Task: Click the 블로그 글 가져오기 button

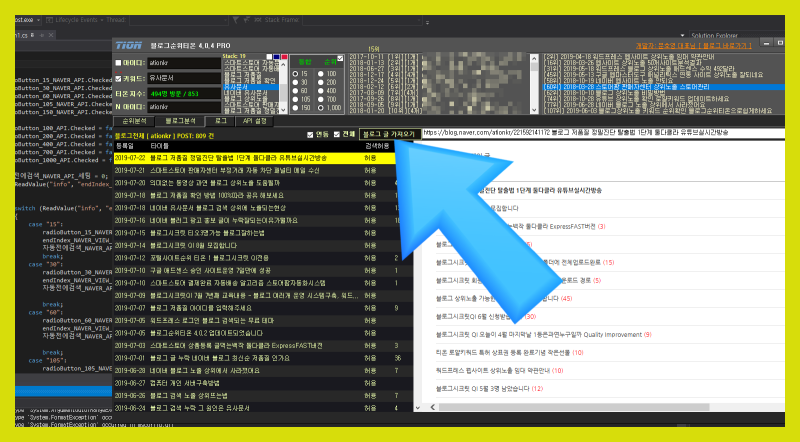Action: 390,134
